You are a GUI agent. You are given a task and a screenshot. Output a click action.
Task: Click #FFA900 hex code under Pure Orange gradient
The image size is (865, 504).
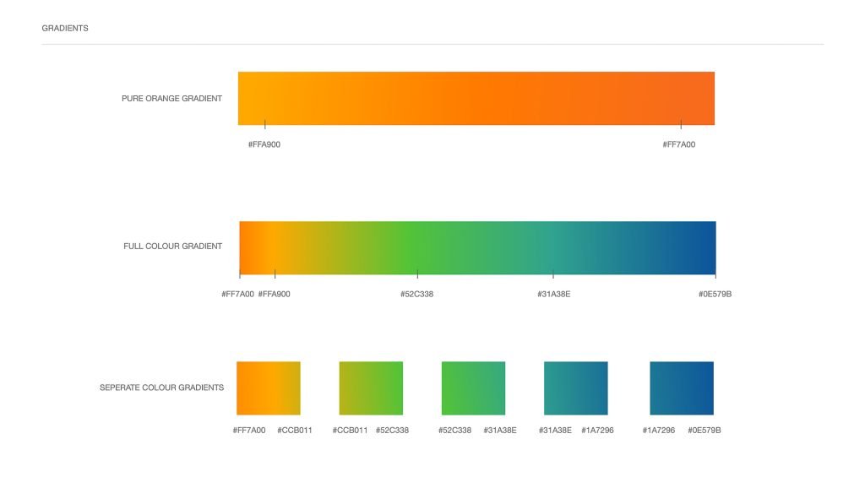(x=264, y=144)
